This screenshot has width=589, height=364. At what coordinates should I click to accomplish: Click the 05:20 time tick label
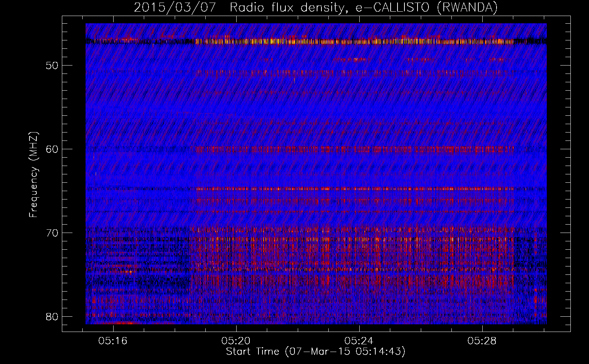point(236,341)
